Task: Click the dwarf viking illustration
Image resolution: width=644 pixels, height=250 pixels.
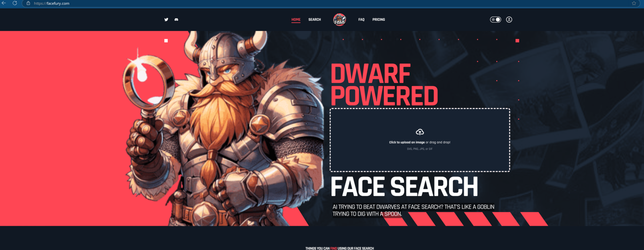Action: click(x=224, y=128)
